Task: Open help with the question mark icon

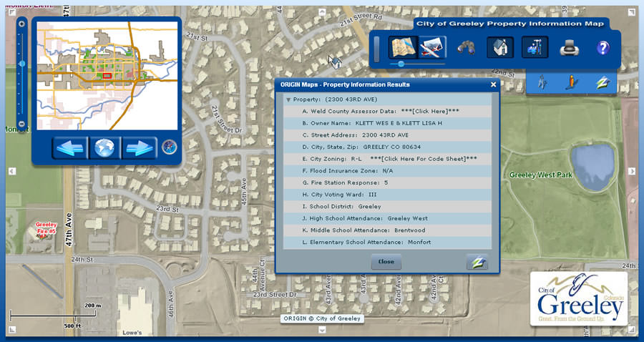Action: point(603,48)
